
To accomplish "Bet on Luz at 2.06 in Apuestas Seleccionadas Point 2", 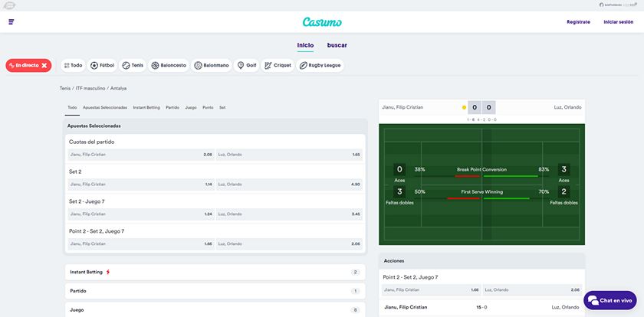I will tap(289, 244).
